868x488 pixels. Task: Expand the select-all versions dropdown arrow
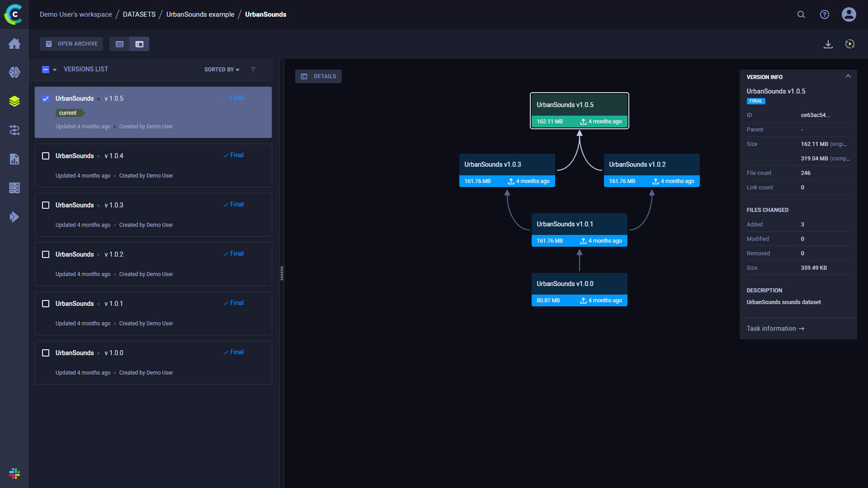pyautogui.click(x=56, y=70)
